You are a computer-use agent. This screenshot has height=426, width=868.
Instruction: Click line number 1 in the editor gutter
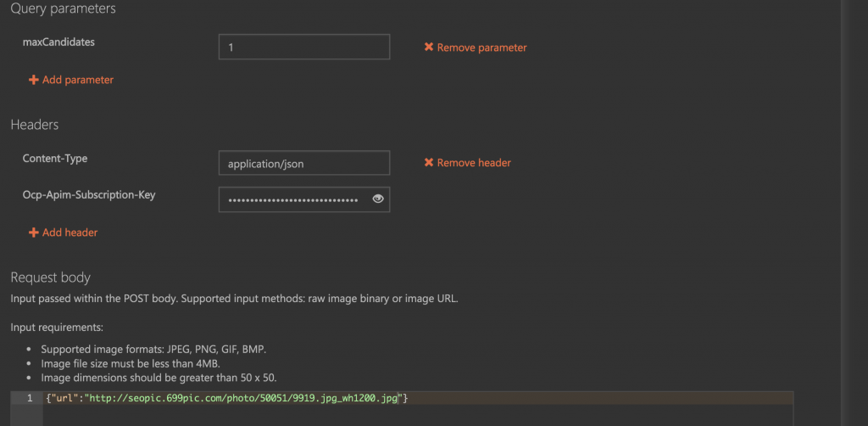point(29,398)
